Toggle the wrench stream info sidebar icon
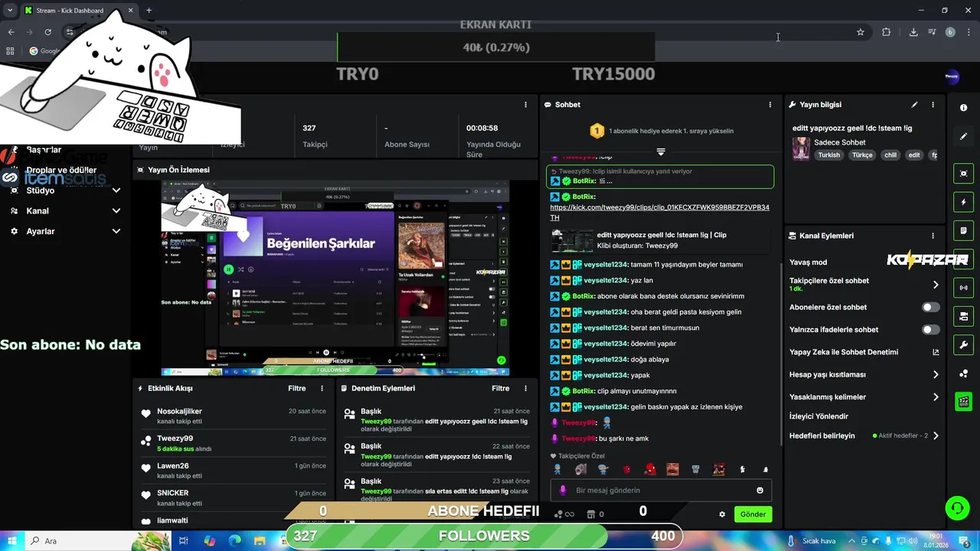Screen dimensions: 980x551 pyautogui.click(x=963, y=344)
